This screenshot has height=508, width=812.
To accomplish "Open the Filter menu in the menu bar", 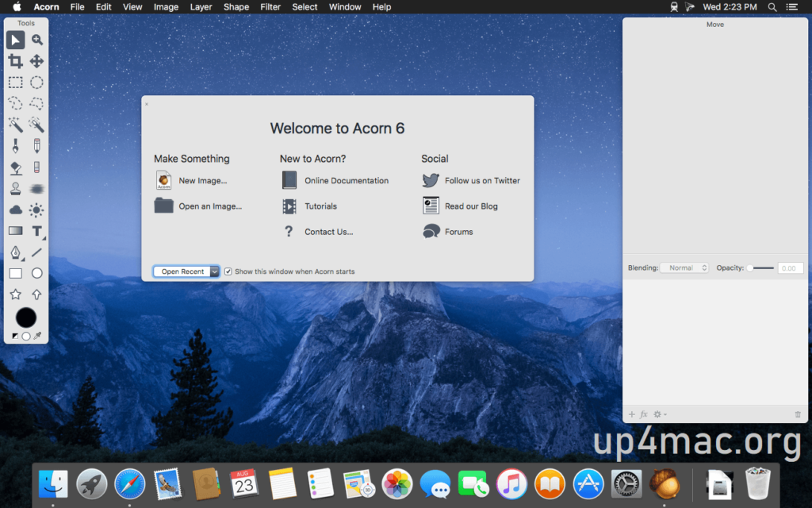I will pos(270,6).
